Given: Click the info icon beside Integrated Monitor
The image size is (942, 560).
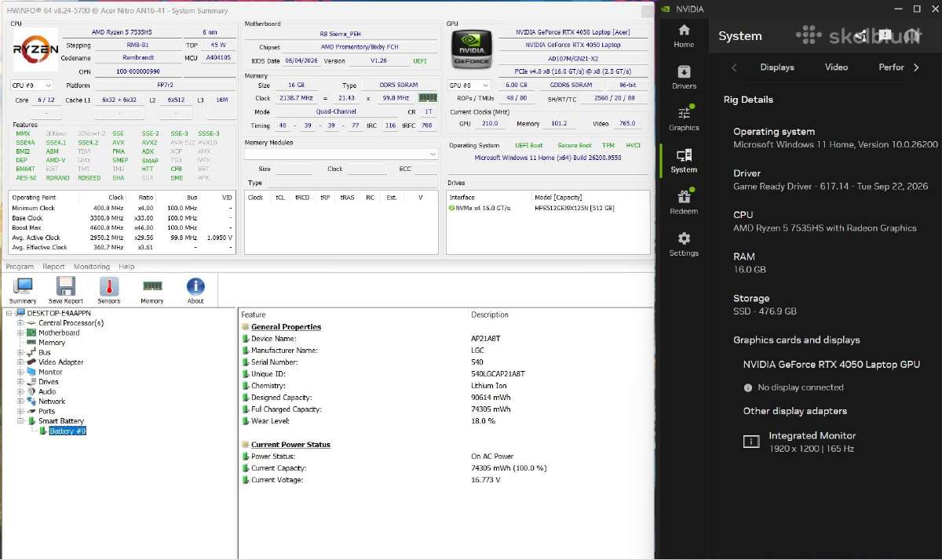Looking at the screenshot, I should pyautogui.click(x=751, y=442).
